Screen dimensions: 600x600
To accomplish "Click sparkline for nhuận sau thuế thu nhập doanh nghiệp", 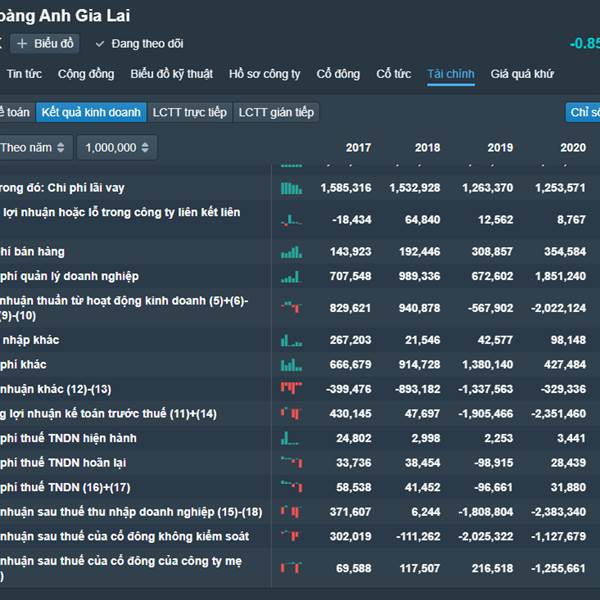I will (292, 512).
